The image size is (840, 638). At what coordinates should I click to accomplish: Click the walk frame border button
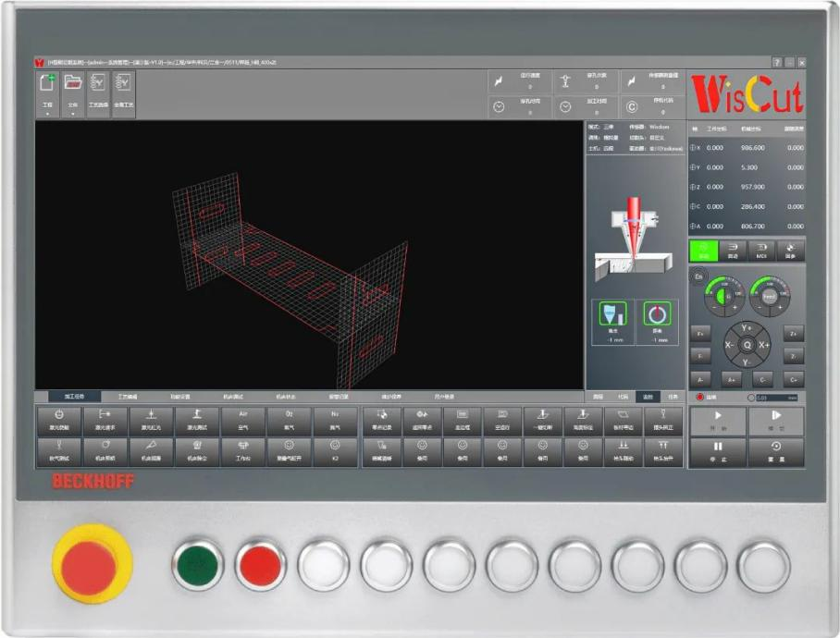[463, 422]
